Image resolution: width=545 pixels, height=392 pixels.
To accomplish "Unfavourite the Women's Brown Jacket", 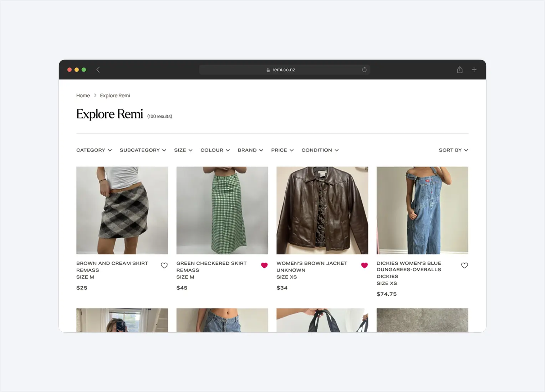I will tap(365, 265).
